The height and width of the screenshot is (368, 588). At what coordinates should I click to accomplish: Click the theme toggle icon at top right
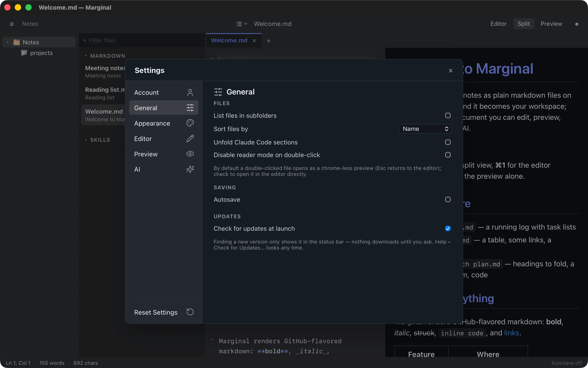point(577,24)
